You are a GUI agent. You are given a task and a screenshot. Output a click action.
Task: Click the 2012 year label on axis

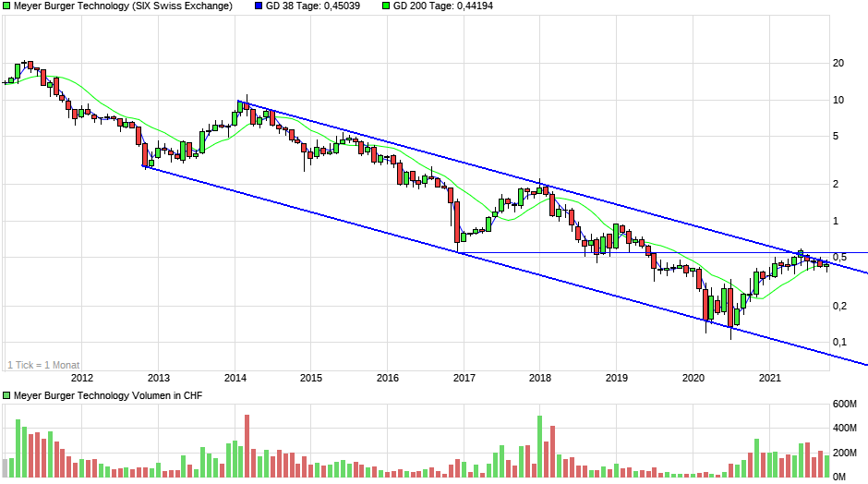[82, 378]
